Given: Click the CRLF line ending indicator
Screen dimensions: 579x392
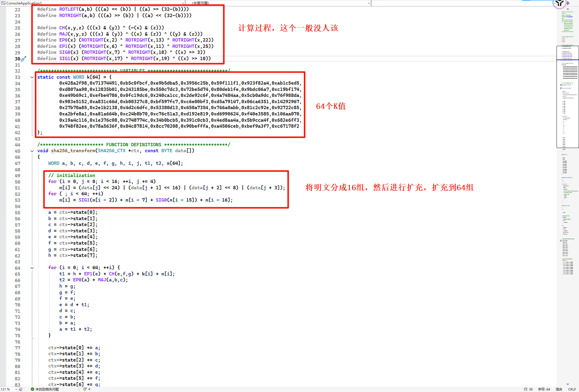Looking at the screenshot, I should click(572, 389).
